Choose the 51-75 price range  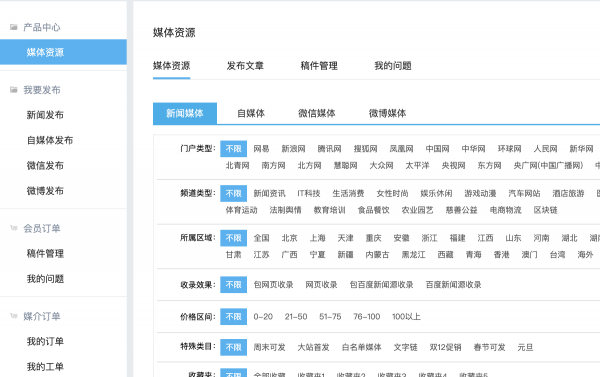click(330, 317)
